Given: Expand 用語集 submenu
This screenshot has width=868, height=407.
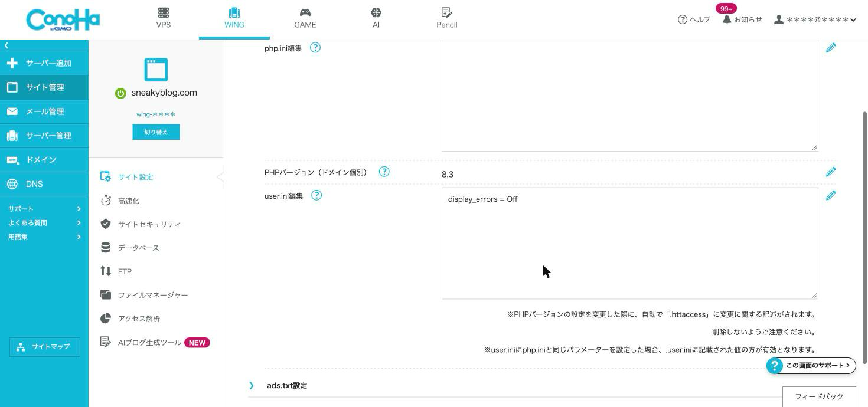Looking at the screenshot, I should (x=44, y=237).
